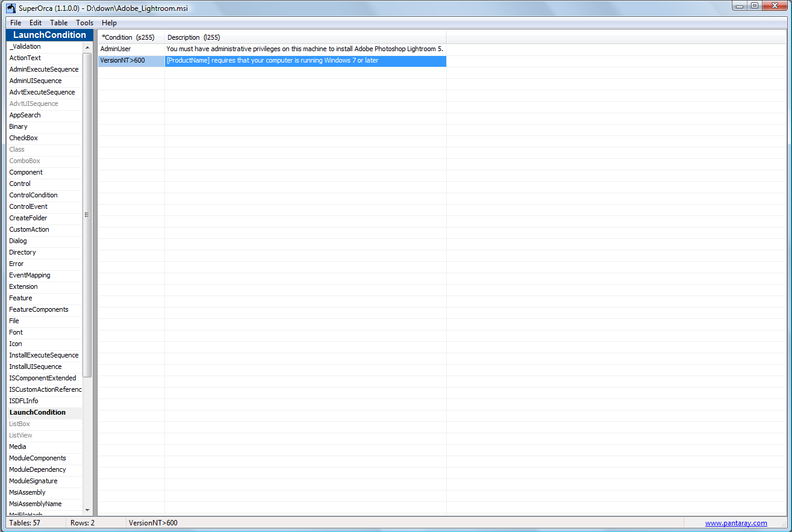Click the Rows: 2 status bar entry

click(83, 523)
